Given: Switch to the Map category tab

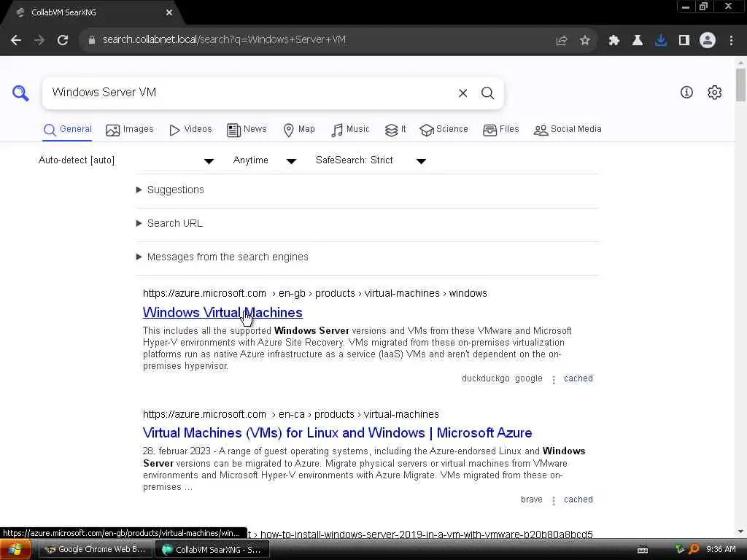Looking at the screenshot, I should coord(299,130).
